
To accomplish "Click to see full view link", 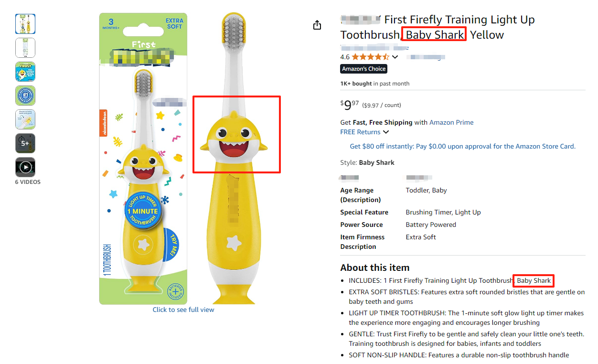I will point(183,310).
